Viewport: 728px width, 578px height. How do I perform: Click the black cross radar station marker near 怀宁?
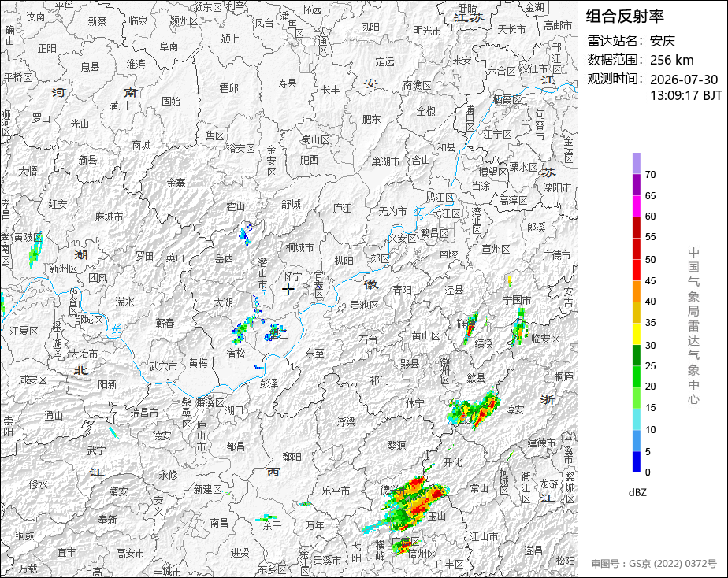click(x=288, y=290)
